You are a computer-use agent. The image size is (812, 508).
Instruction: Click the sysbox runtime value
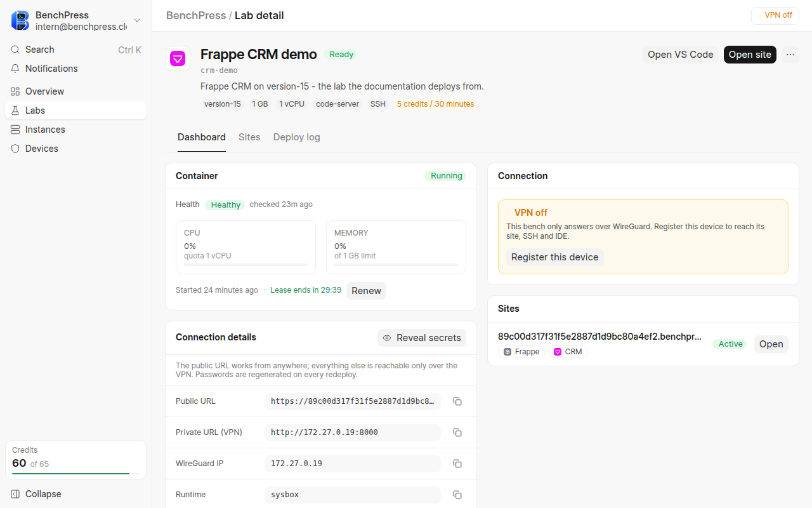tap(353, 495)
